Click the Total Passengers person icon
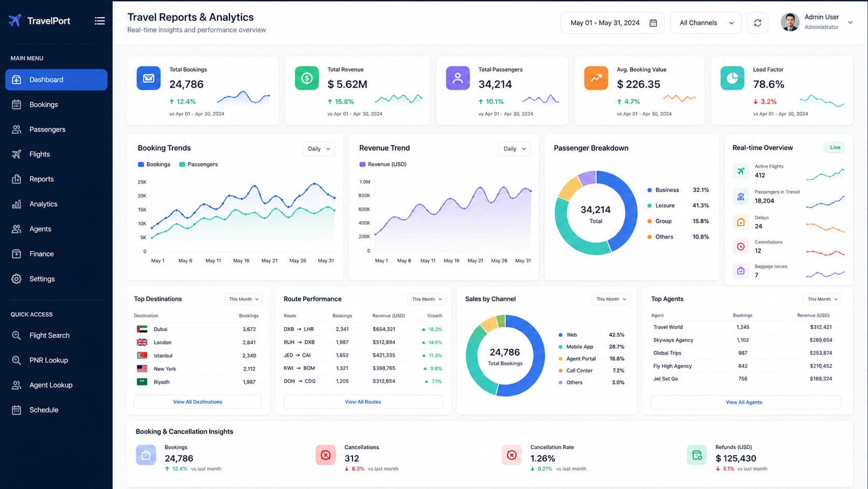This screenshot has height=489, width=868. coord(457,78)
